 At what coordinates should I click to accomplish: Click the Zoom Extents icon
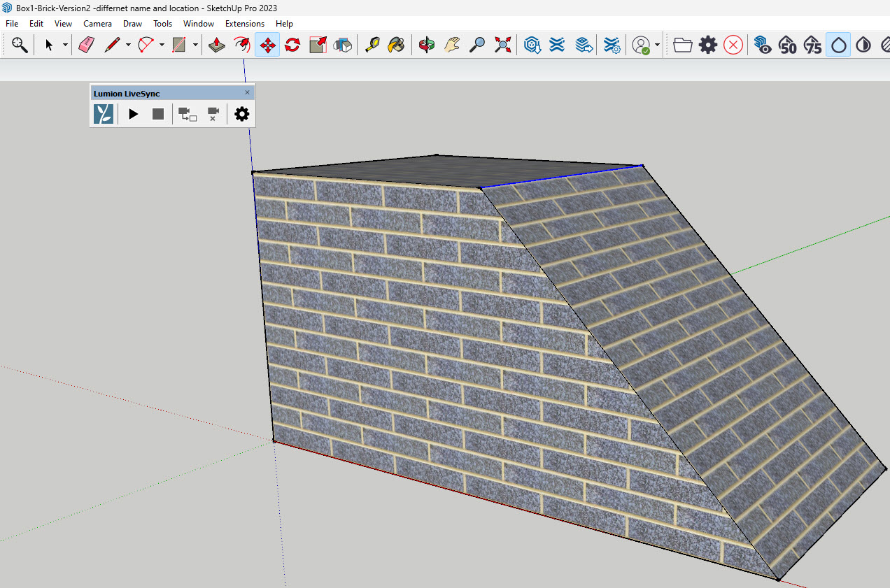(502, 45)
